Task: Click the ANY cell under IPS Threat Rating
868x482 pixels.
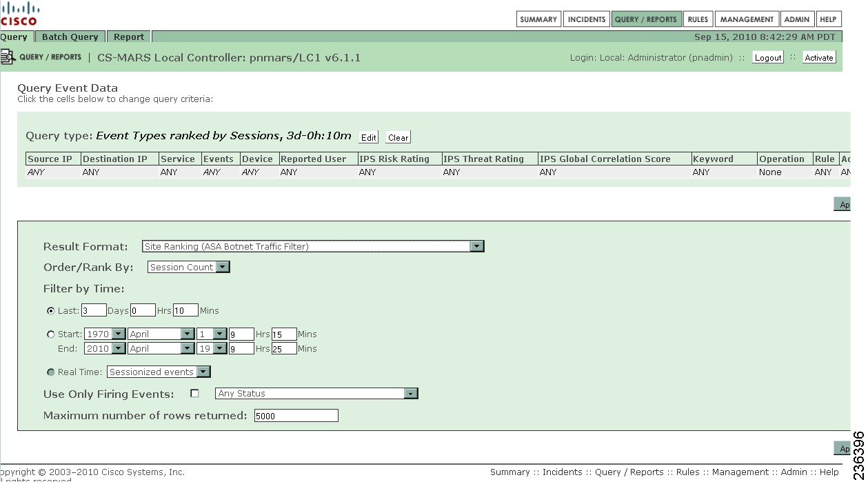Action: (x=489, y=172)
